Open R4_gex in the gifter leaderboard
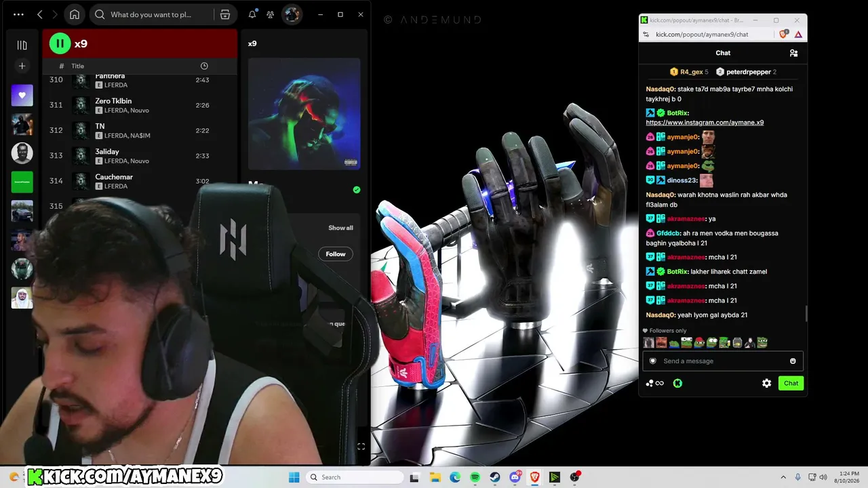 click(x=689, y=72)
